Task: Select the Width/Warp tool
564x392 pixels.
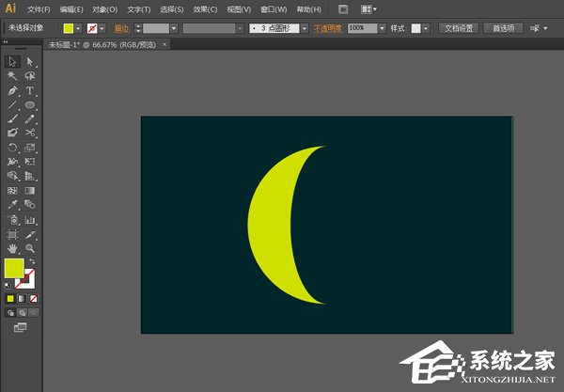Action: coord(12,162)
